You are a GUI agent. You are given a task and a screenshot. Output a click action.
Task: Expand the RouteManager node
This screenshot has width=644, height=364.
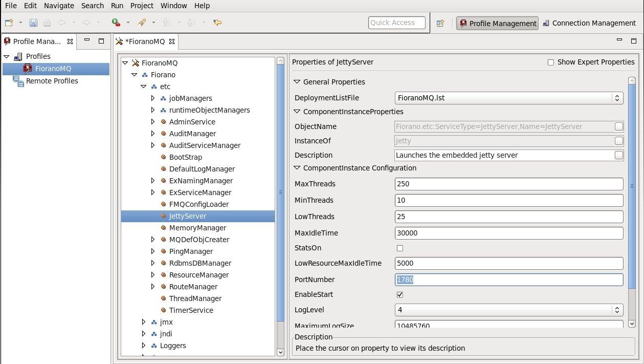(153, 287)
